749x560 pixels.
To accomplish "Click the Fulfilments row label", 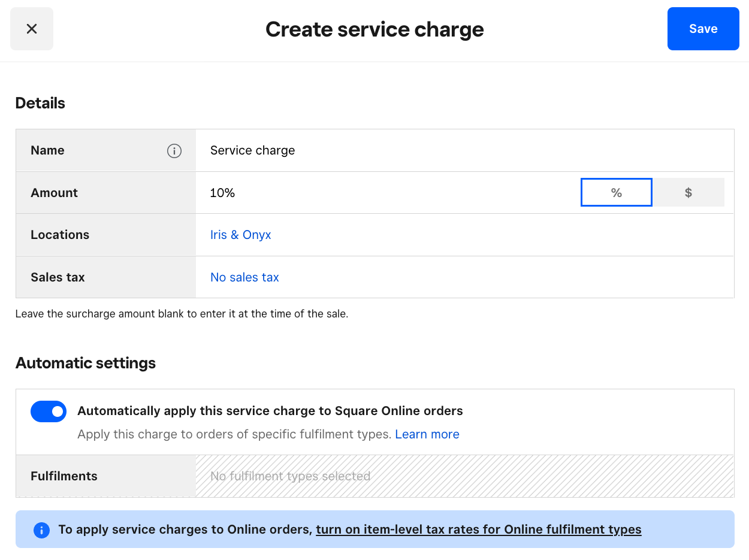I will pos(64,476).
